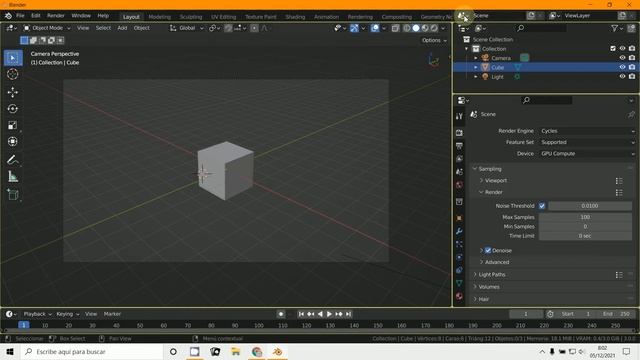This screenshot has height=360, width=640.
Task: Toggle the Denoise checkbox
Action: tap(488, 250)
